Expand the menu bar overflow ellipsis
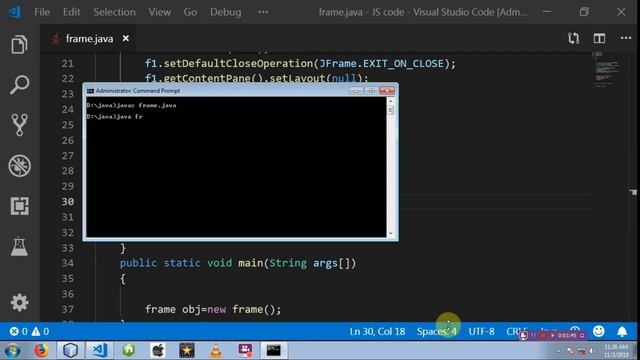 (263, 12)
